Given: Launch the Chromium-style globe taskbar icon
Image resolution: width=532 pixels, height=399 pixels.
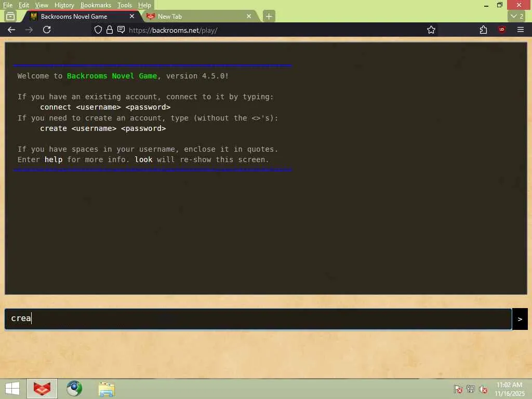Looking at the screenshot, I should 74,389.
